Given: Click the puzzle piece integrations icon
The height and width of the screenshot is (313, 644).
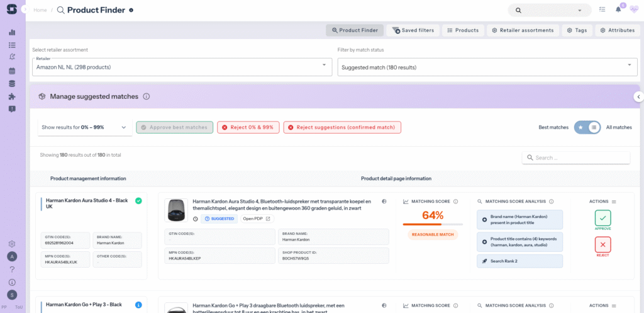Looking at the screenshot, I should coord(12,96).
